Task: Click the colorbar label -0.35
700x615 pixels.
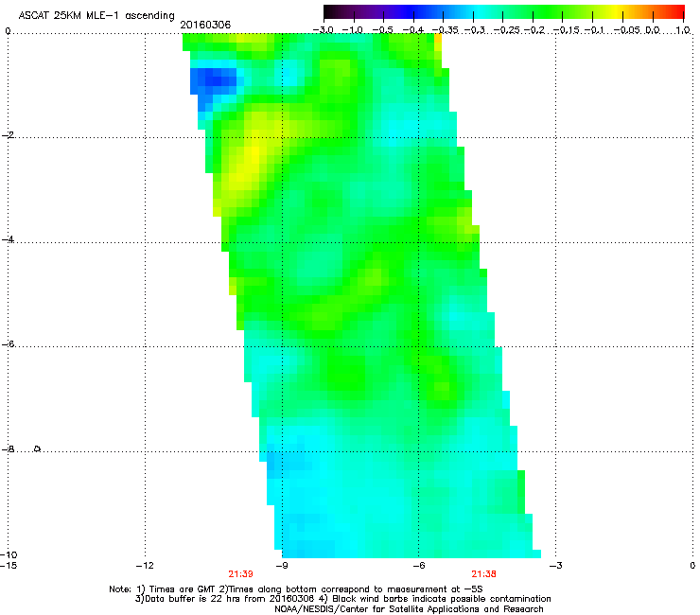Action: tap(446, 30)
